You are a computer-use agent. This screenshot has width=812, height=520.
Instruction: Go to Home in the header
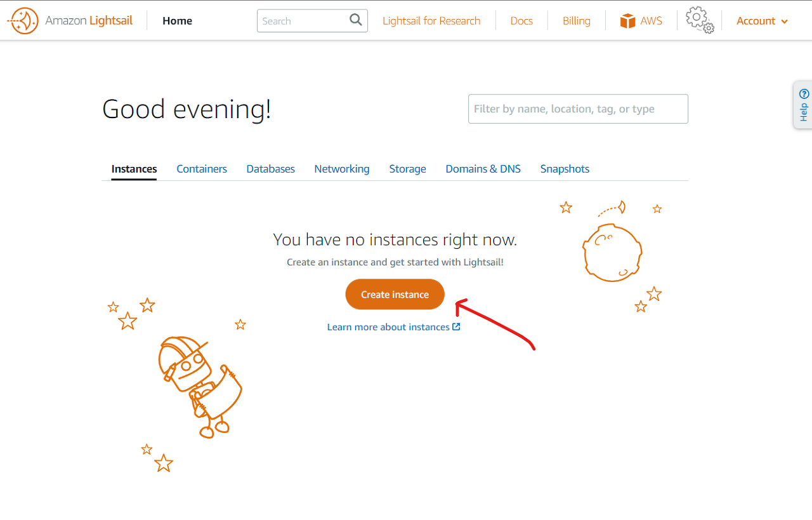[177, 21]
